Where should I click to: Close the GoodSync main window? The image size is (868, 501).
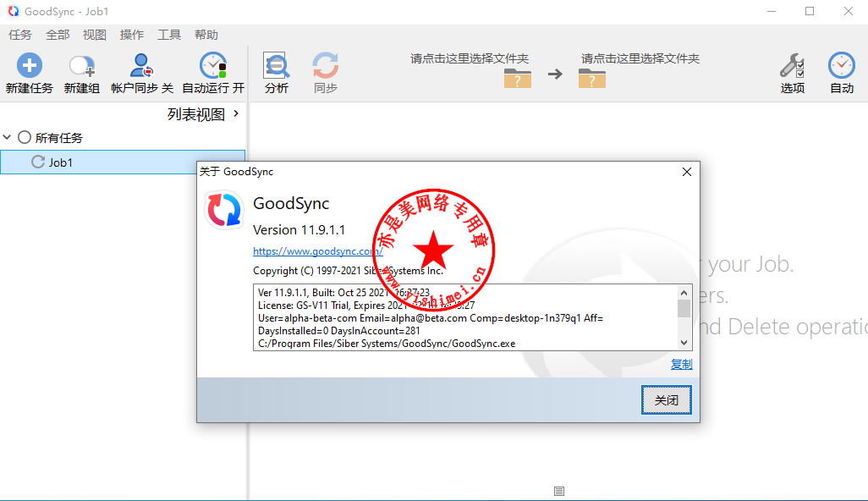(848, 11)
